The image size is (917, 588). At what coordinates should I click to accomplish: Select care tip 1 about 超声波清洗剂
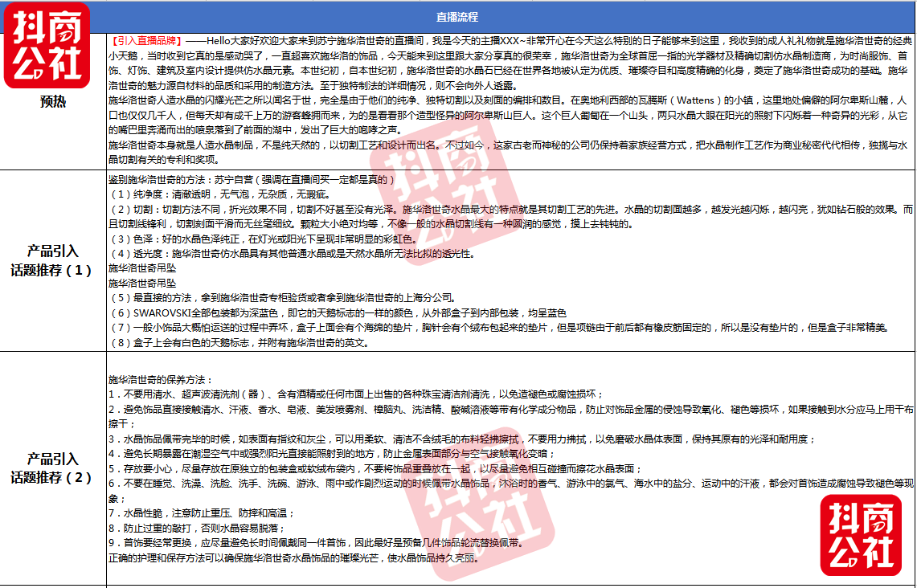tap(356, 394)
